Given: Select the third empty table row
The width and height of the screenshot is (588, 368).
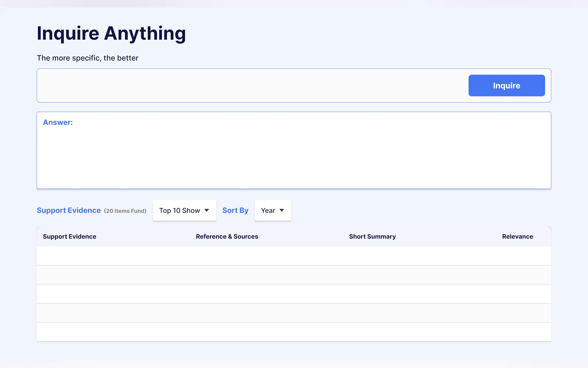Looking at the screenshot, I should pos(294,294).
